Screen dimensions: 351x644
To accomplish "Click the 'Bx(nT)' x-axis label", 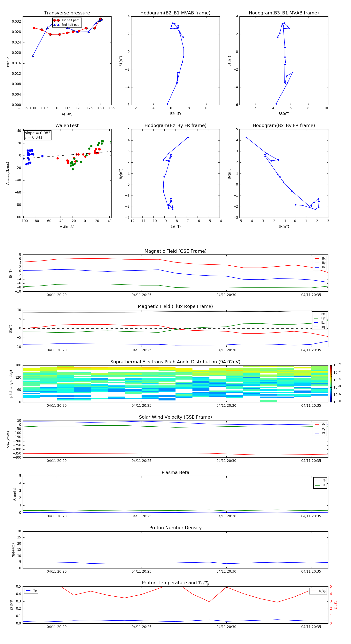I will tap(284, 227).
